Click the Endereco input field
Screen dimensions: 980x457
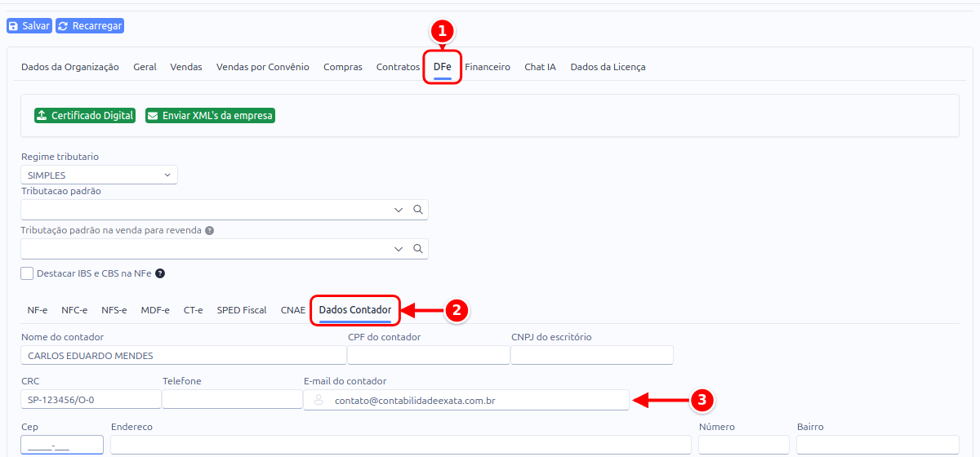tap(401, 445)
